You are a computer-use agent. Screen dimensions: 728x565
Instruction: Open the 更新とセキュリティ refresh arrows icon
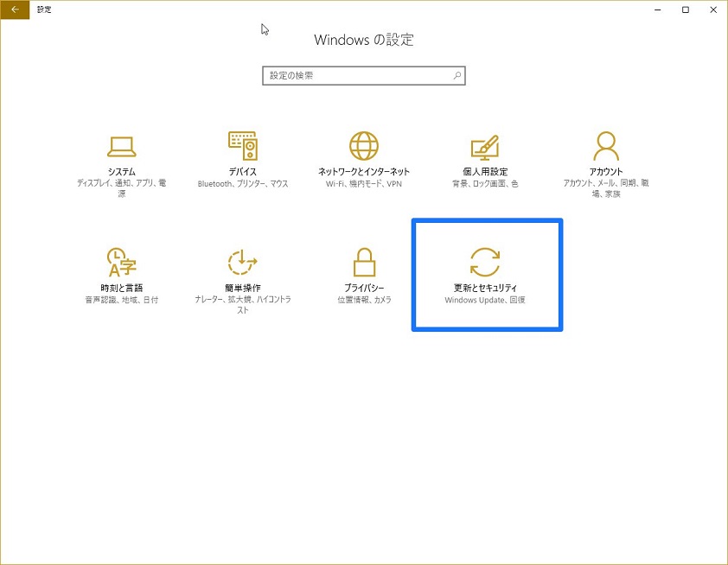pos(485,262)
